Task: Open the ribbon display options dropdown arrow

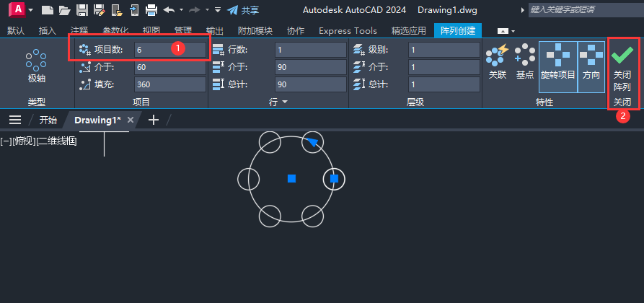Action: coord(513,31)
